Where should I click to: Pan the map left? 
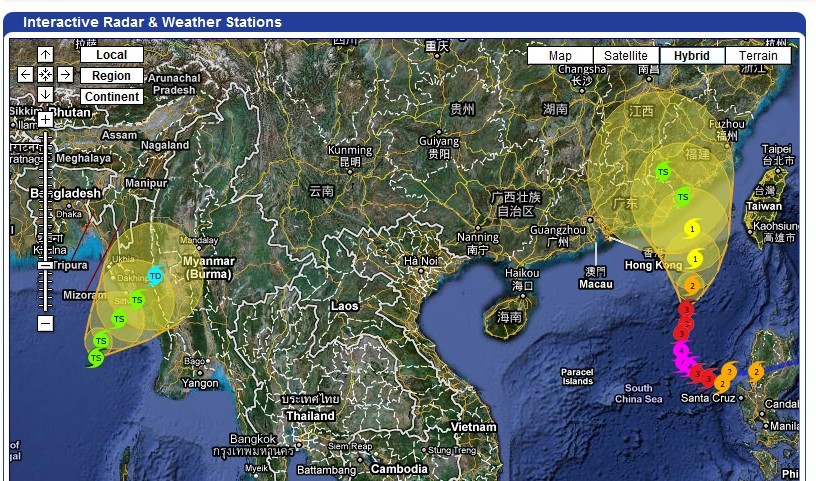point(26,74)
